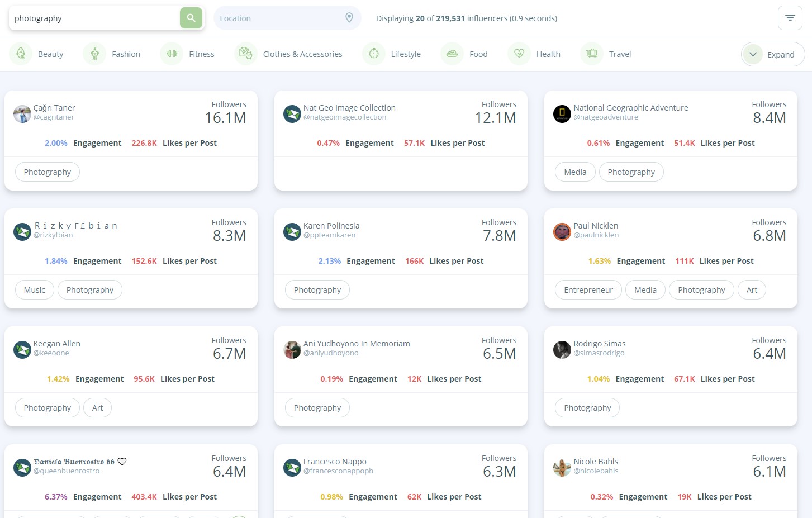Click the name Keegan Allen
Image resolution: width=812 pixels, height=518 pixels.
click(x=56, y=344)
